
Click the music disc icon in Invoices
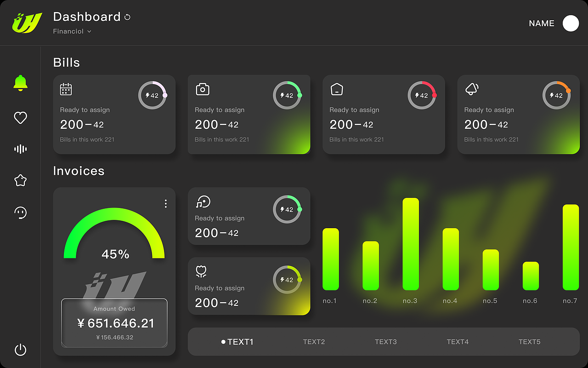203,201
